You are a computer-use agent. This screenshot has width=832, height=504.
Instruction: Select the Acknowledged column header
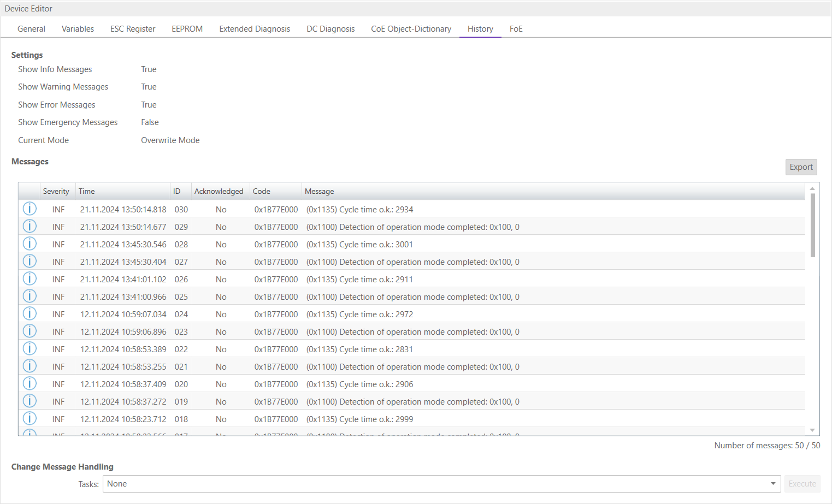point(219,191)
